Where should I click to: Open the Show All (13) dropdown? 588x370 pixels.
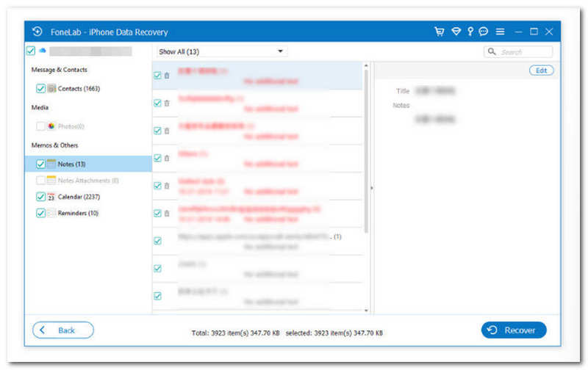222,51
